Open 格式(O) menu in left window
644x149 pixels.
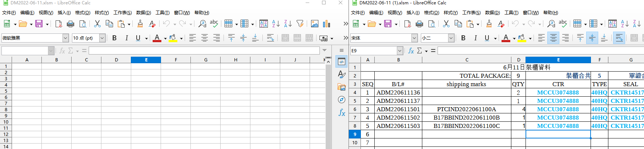tap(82, 13)
